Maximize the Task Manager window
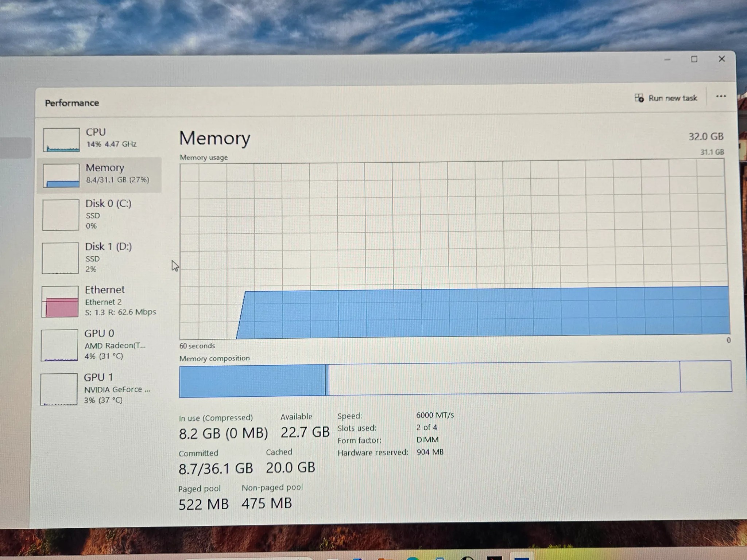This screenshot has width=747, height=560. 694,59
